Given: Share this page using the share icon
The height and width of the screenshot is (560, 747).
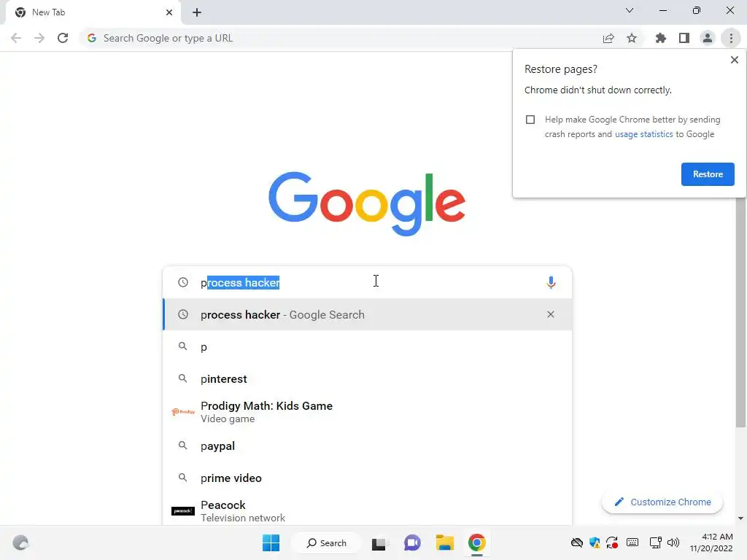Looking at the screenshot, I should click(x=608, y=38).
